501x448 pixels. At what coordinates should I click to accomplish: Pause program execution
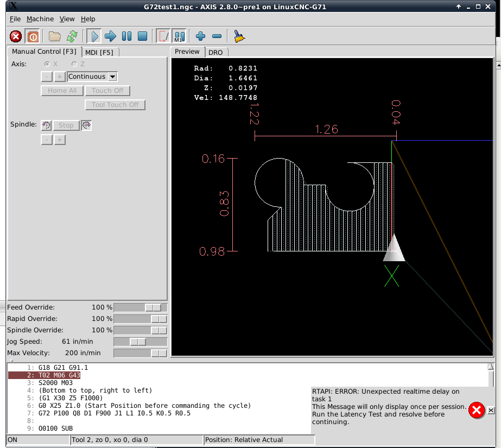pos(127,36)
